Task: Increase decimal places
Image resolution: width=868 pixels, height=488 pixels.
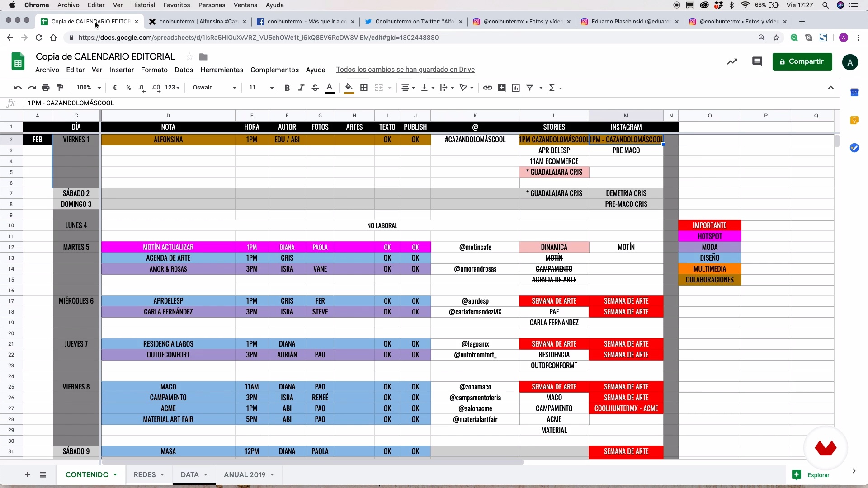Action: click(156, 88)
